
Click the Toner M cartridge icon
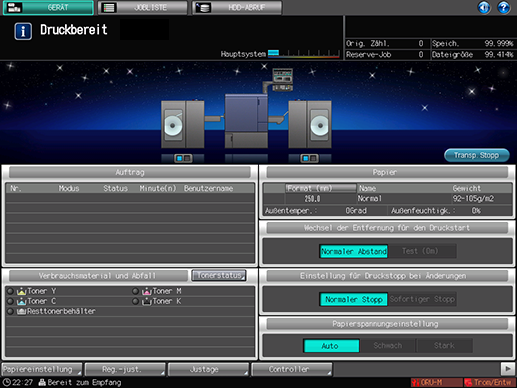(x=147, y=291)
